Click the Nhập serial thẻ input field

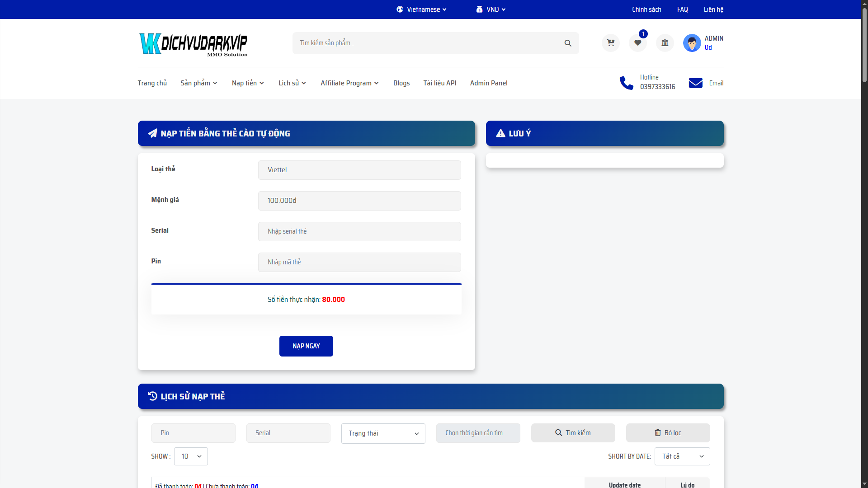click(x=359, y=231)
